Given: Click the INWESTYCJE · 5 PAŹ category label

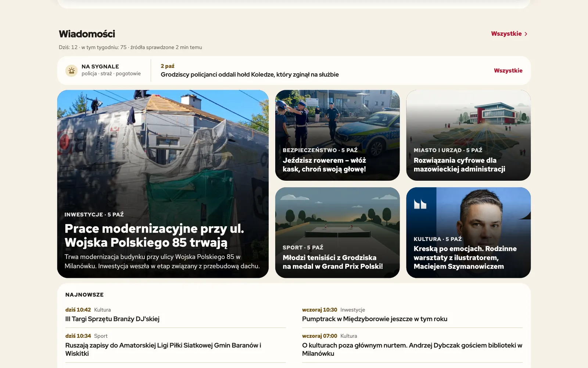Looking at the screenshot, I should click(x=94, y=214).
